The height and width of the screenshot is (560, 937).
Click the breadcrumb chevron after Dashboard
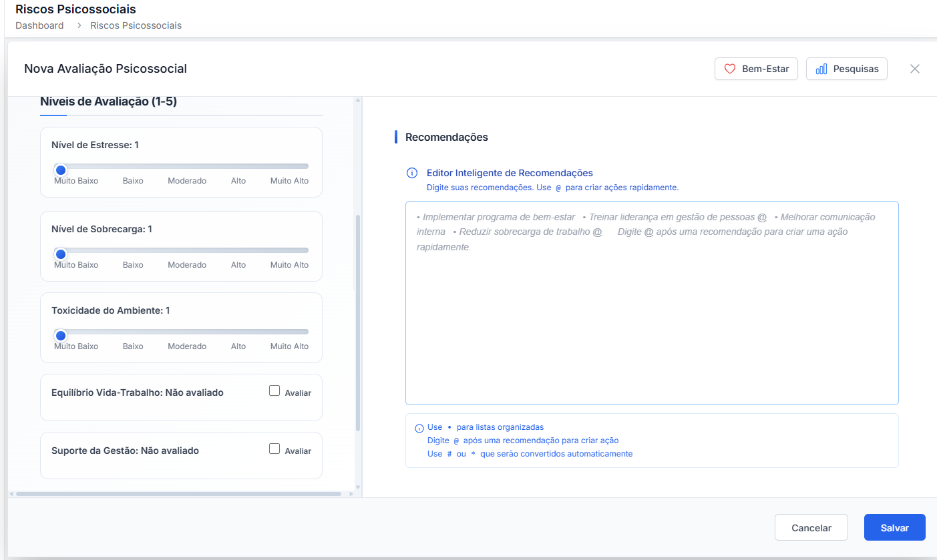pos(77,25)
